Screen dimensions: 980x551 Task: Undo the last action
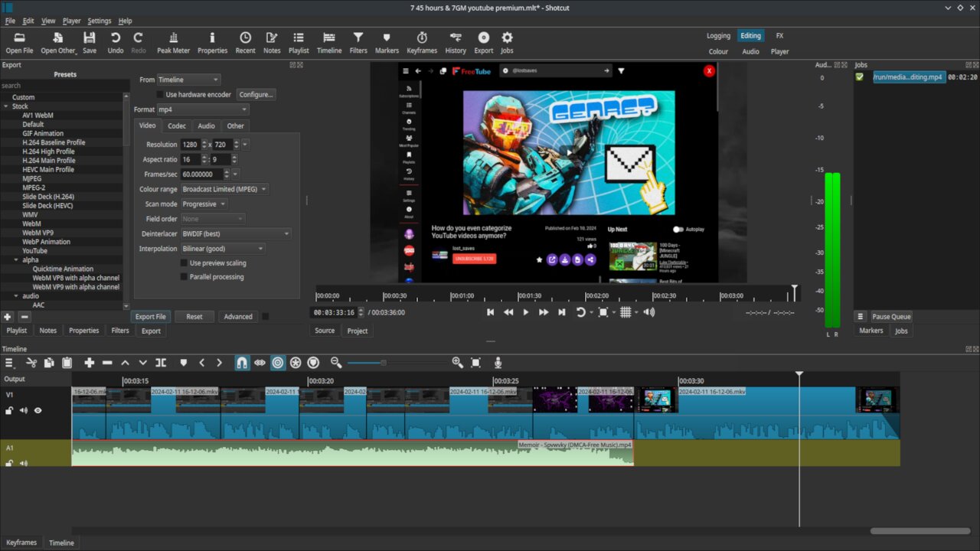click(x=115, y=43)
